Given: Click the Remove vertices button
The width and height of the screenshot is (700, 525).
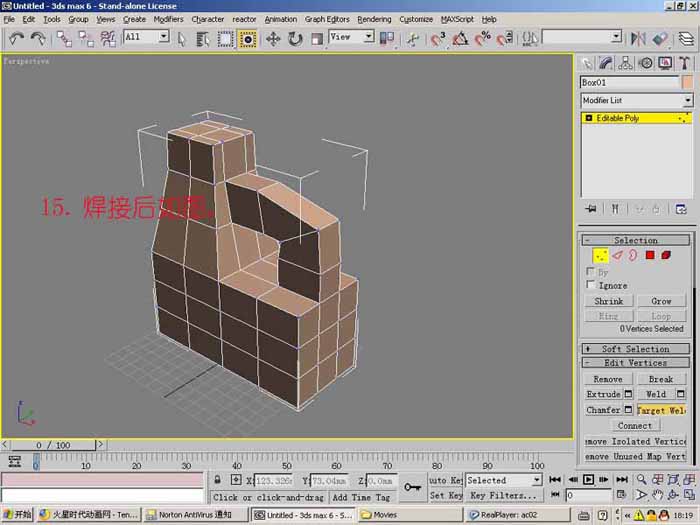Looking at the screenshot, I should [608, 379].
